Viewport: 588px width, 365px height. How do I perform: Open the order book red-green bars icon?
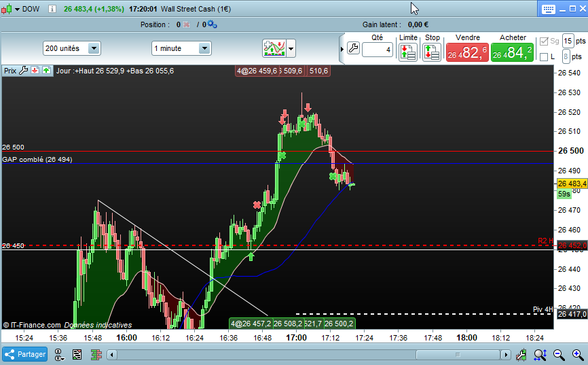coord(96,355)
